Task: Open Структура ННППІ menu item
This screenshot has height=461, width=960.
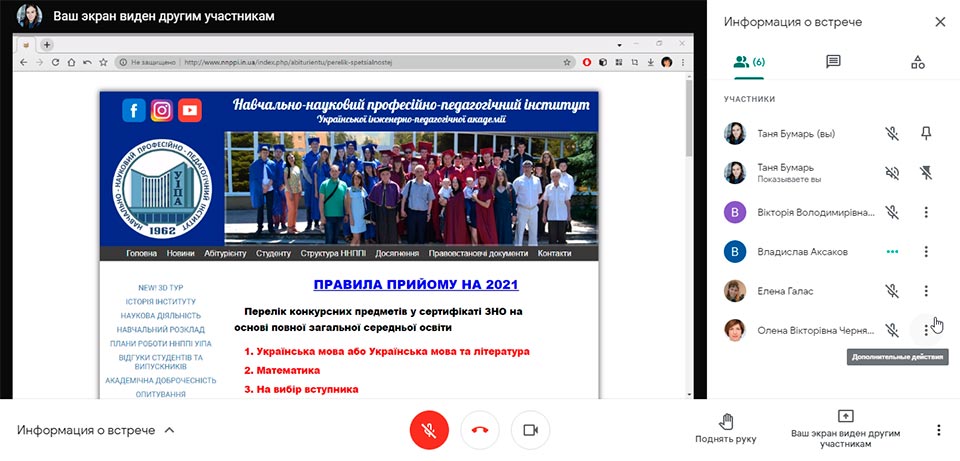Action: point(332,253)
